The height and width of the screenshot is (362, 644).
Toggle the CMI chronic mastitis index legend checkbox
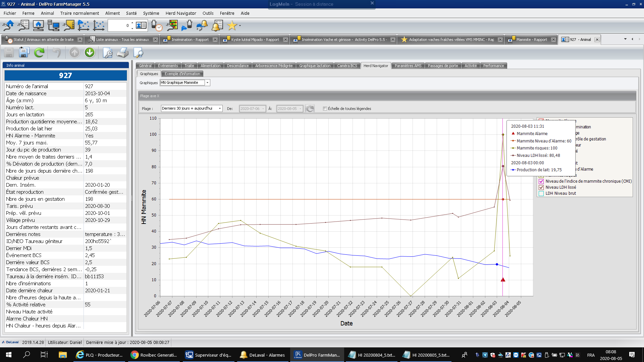pos(541,181)
